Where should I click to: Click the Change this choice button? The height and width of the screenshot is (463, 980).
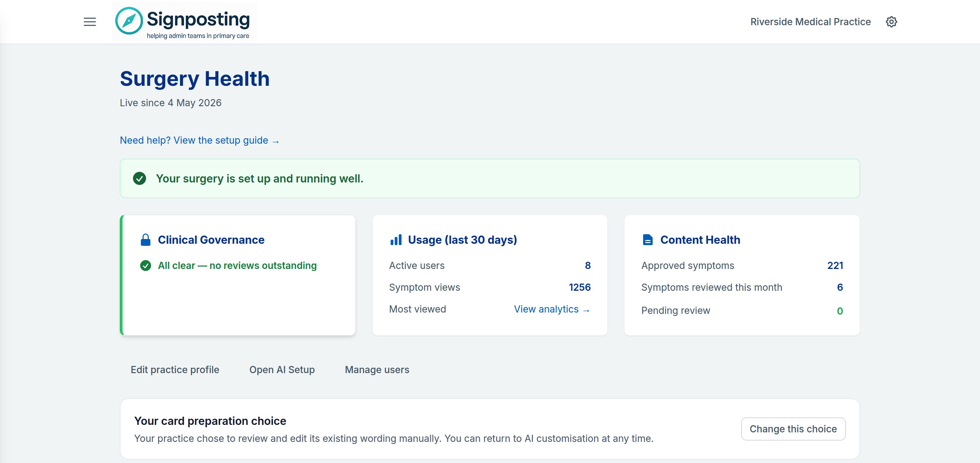pyautogui.click(x=793, y=429)
